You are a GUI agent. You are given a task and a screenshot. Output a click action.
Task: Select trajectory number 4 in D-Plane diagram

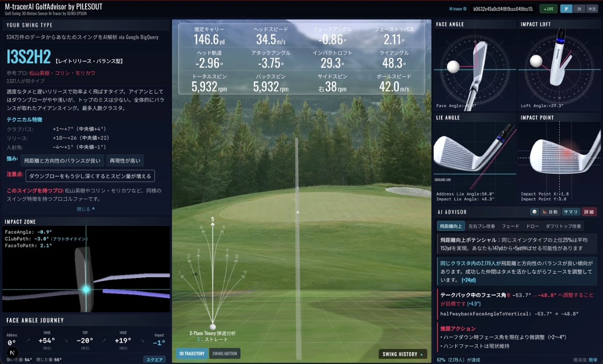coord(202,227)
